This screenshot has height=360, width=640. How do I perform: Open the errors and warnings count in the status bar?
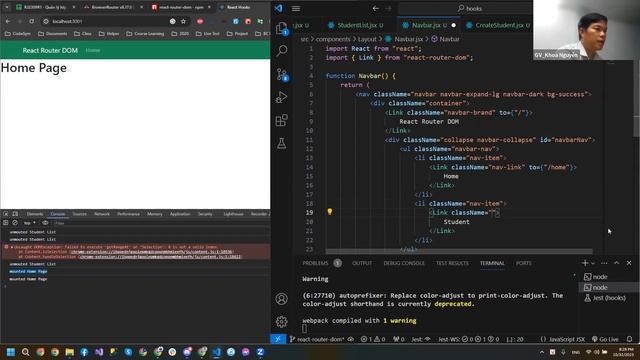click(x=373, y=339)
